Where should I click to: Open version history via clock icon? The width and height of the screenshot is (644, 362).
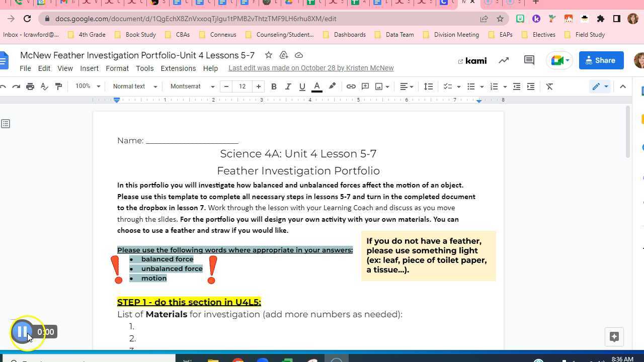tap(504, 60)
